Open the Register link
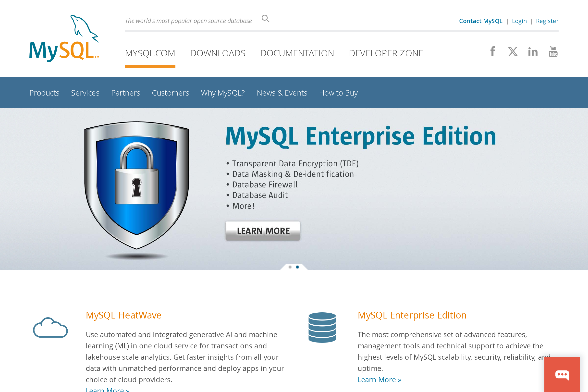The width and height of the screenshot is (588, 392). (547, 21)
